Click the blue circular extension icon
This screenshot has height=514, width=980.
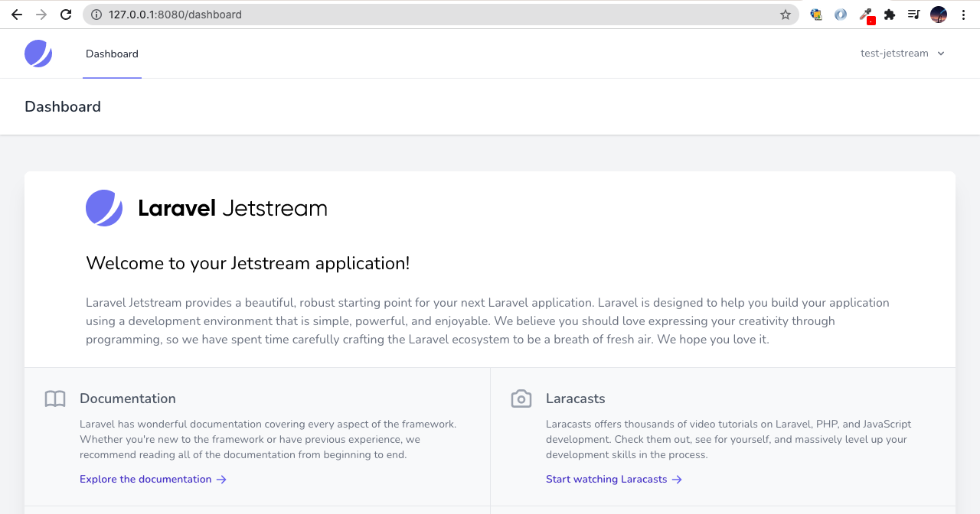[x=841, y=15]
